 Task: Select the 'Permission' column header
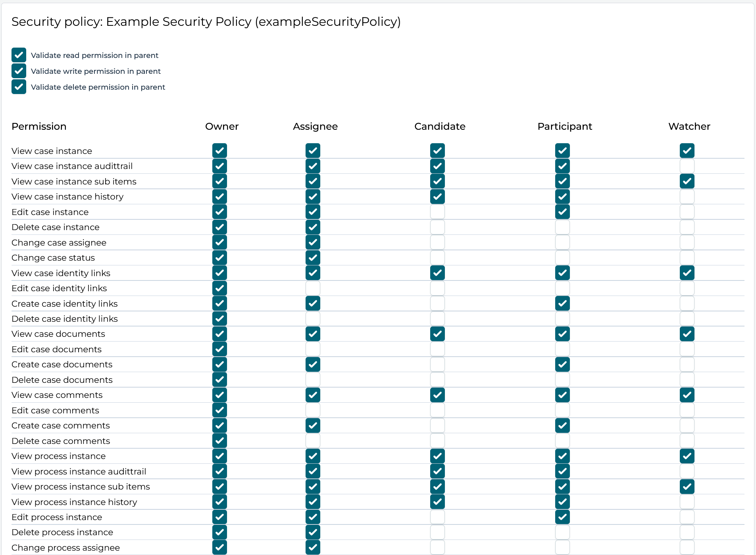point(39,126)
